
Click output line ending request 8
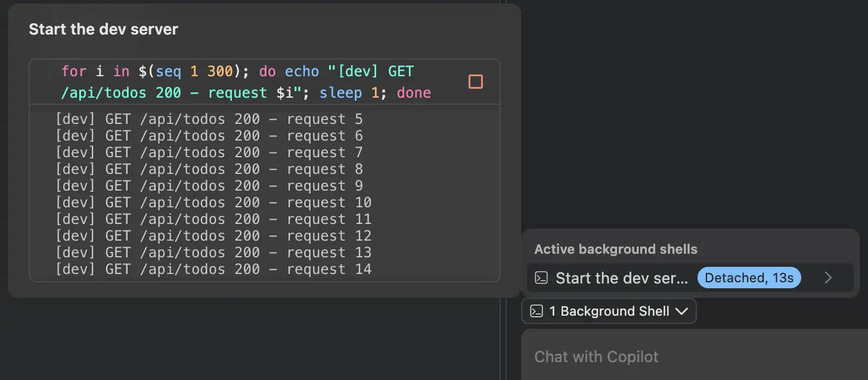tap(209, 169)
